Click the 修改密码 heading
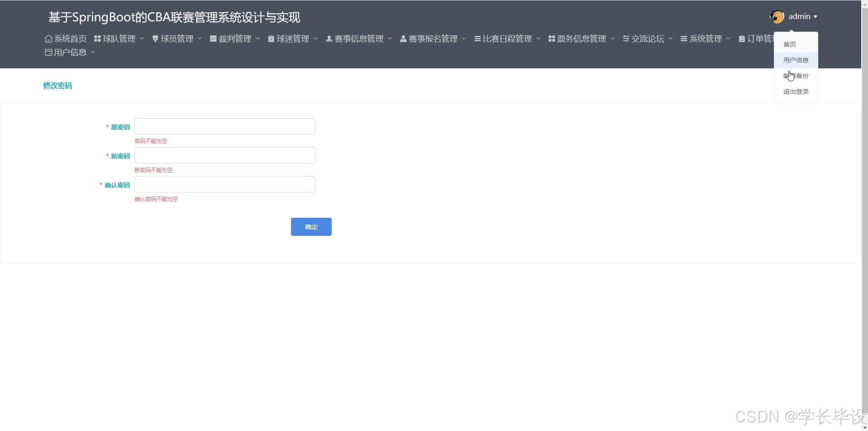This screenshot has height=431, width=868. (x=57, y=86)
